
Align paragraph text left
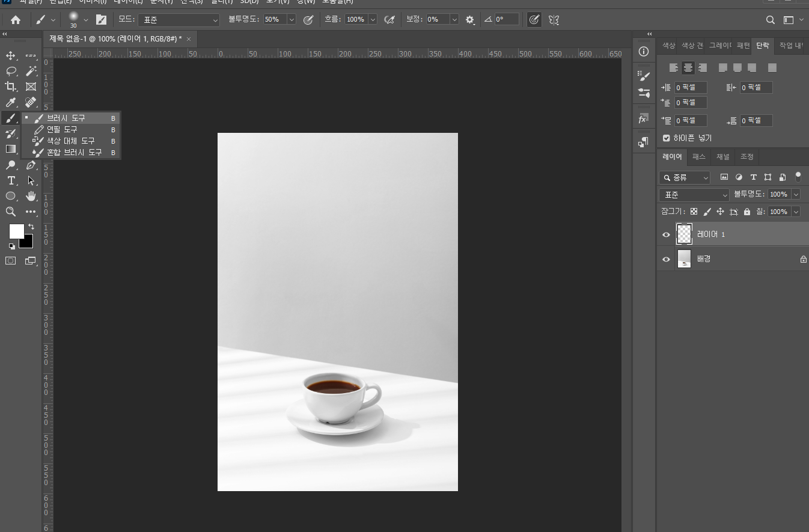point(674,67)
